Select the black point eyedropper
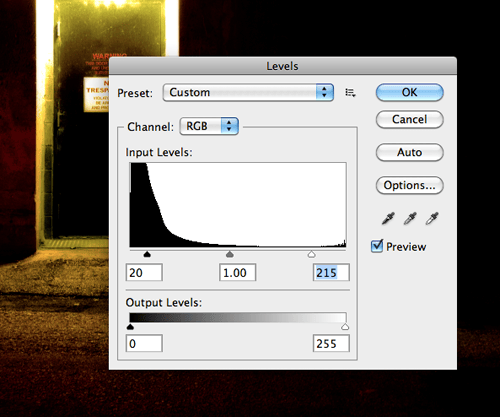 point(388,219)
